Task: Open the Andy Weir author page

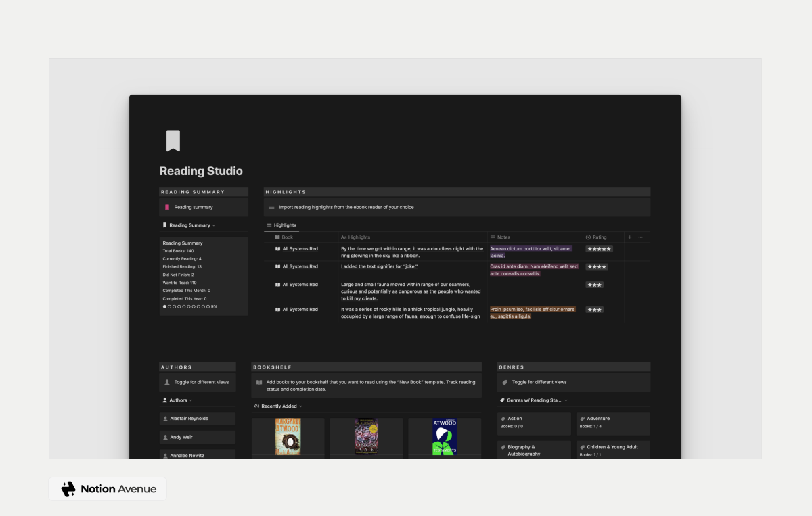Action: [x=198, y=437]
